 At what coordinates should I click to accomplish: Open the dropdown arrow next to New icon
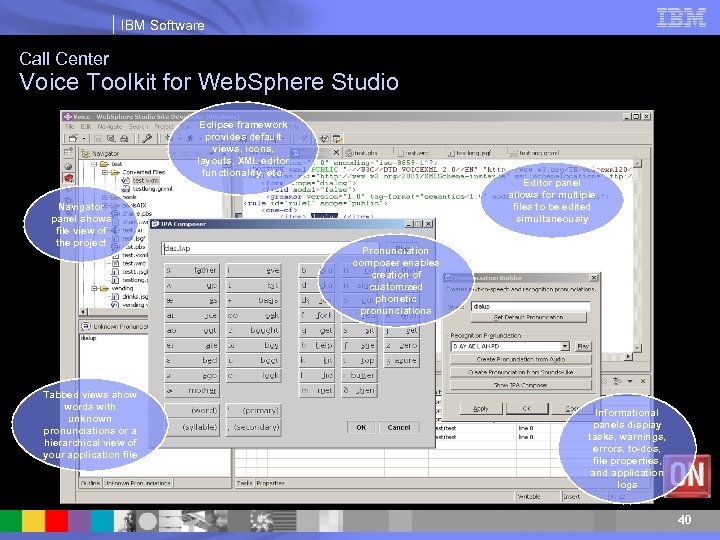pyautogui.click(x=84, y=138)
